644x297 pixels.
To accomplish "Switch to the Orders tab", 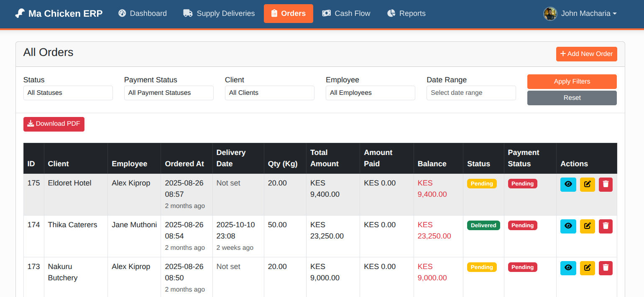I will pyautogui.click(x=289, y=13).
